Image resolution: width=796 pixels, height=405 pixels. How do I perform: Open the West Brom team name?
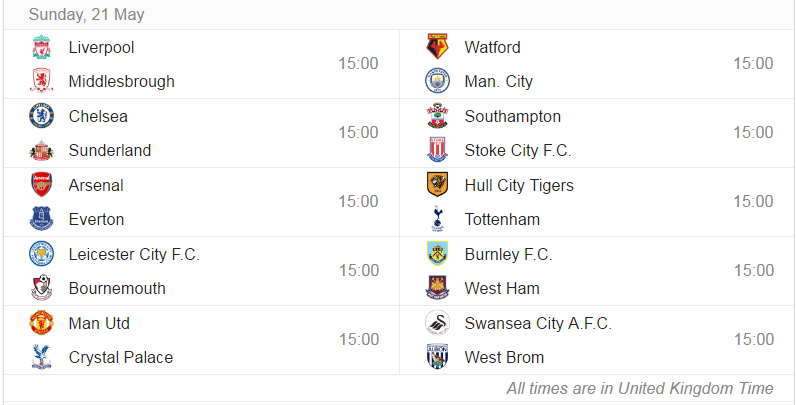click(504, 357)
